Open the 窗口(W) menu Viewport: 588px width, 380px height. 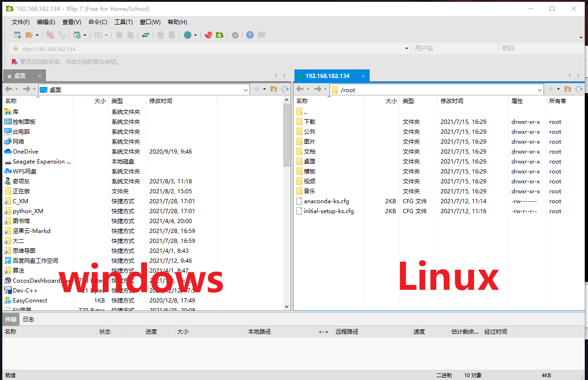[x=150, y=22]
